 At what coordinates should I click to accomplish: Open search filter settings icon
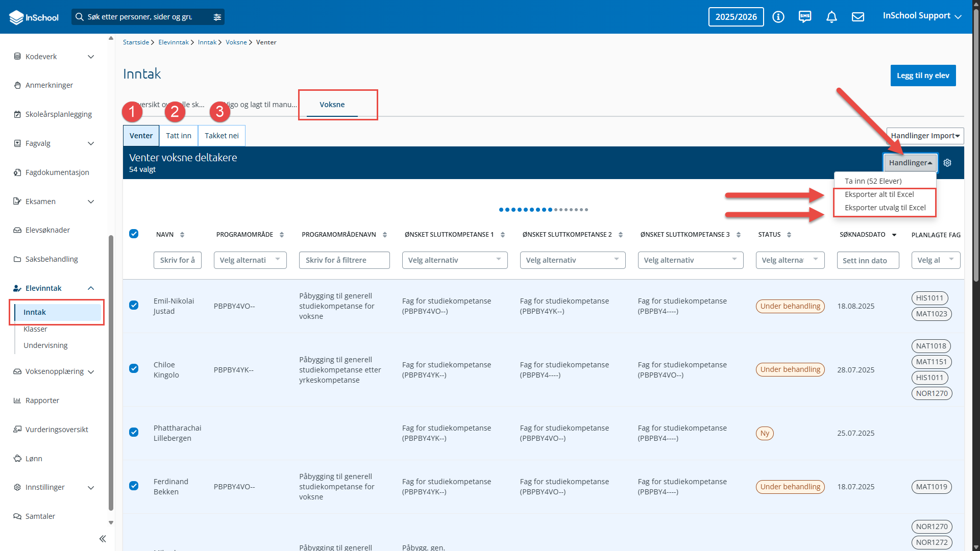tap(217, 17)
